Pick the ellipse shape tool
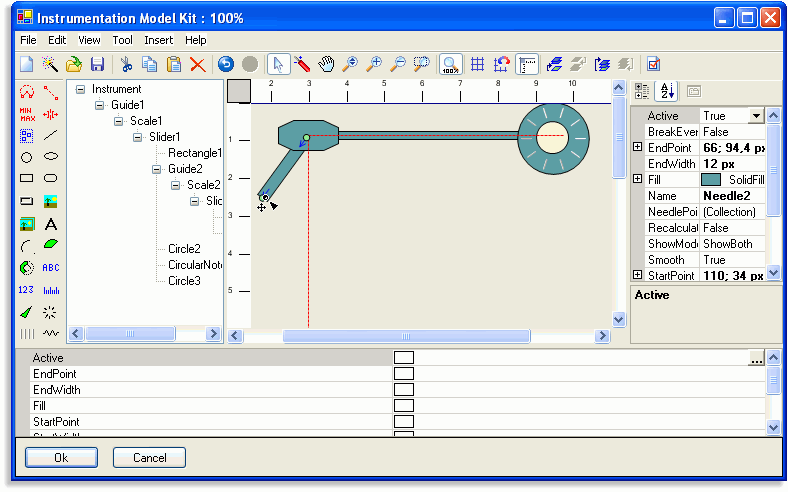Image resolution: width=788 pixels, height=492 pixels. click(51, 157)
